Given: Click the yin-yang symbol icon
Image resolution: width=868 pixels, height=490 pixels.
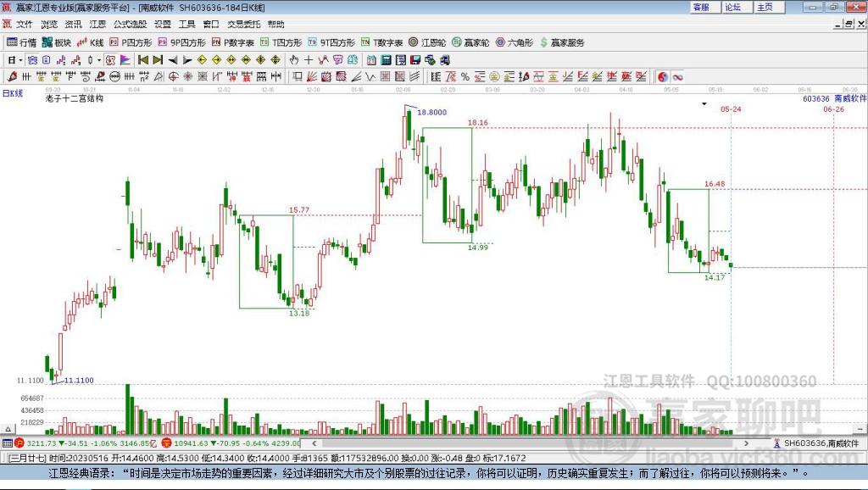Looking at the screenshot, I should pos(663,77).
